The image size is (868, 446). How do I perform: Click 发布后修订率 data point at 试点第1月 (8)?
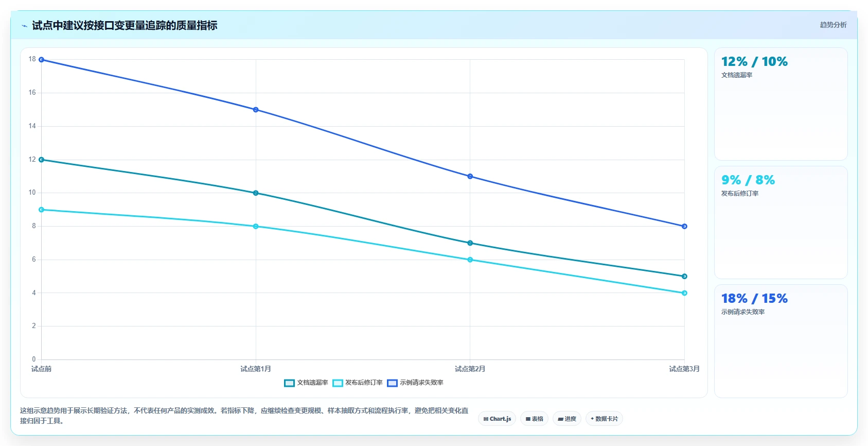click(256, 226)
